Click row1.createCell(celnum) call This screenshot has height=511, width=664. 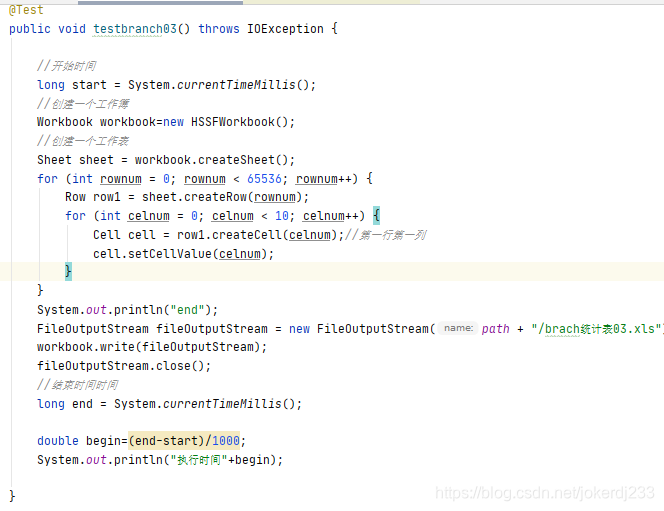(x=257, y=235)
